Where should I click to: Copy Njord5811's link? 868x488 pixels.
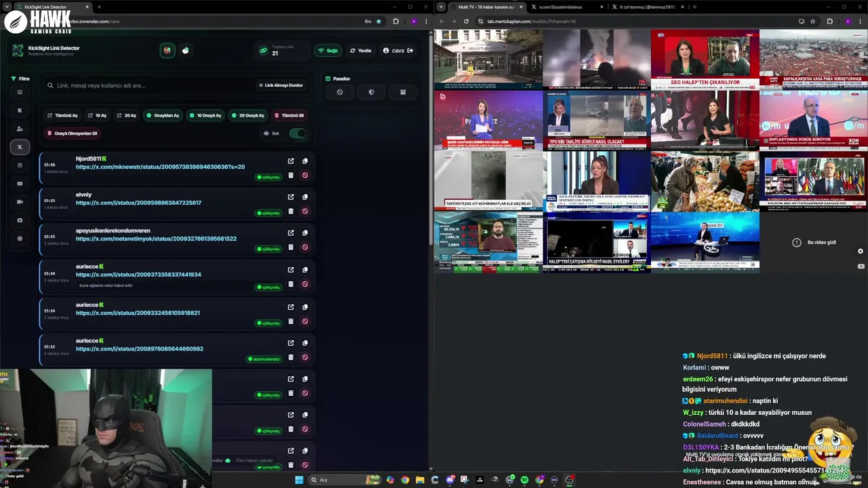point(305,161)
